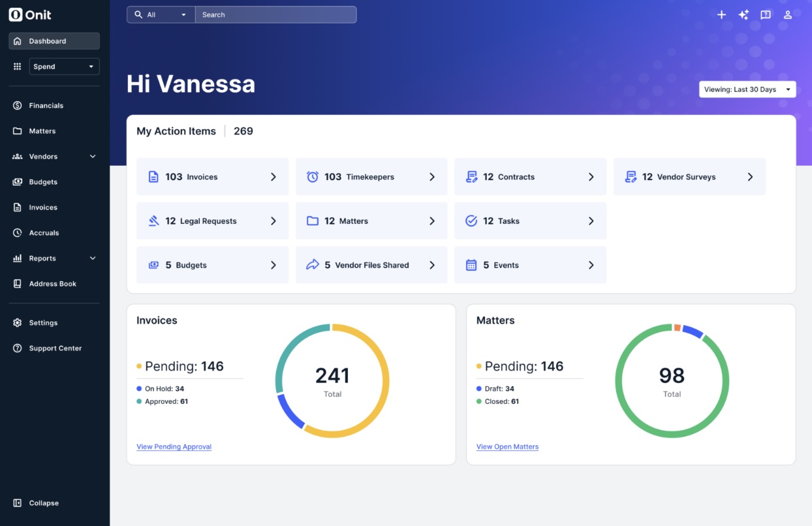Go to Financials in the sidebar
The height and width of the screenshot is (526, 812).
[46, 106]
